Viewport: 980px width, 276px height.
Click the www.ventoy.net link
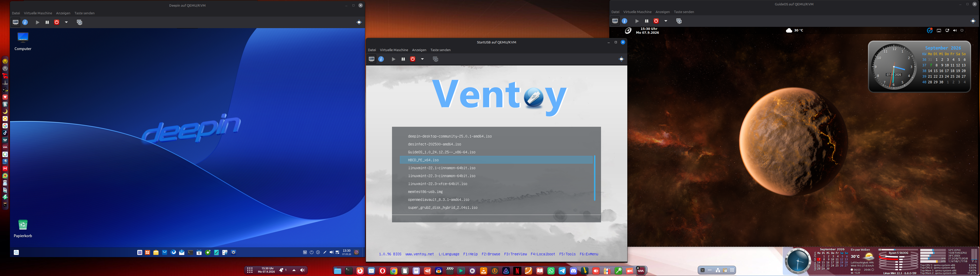pos(420,254)
